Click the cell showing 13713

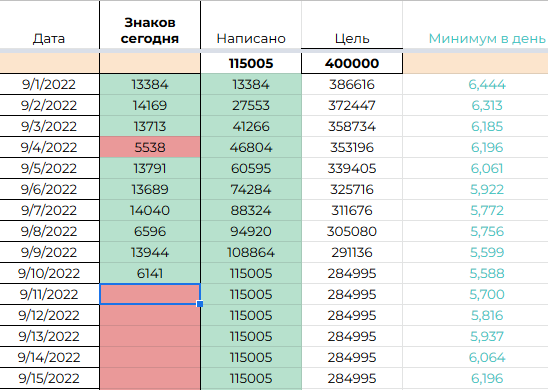(x=150, y=126)
